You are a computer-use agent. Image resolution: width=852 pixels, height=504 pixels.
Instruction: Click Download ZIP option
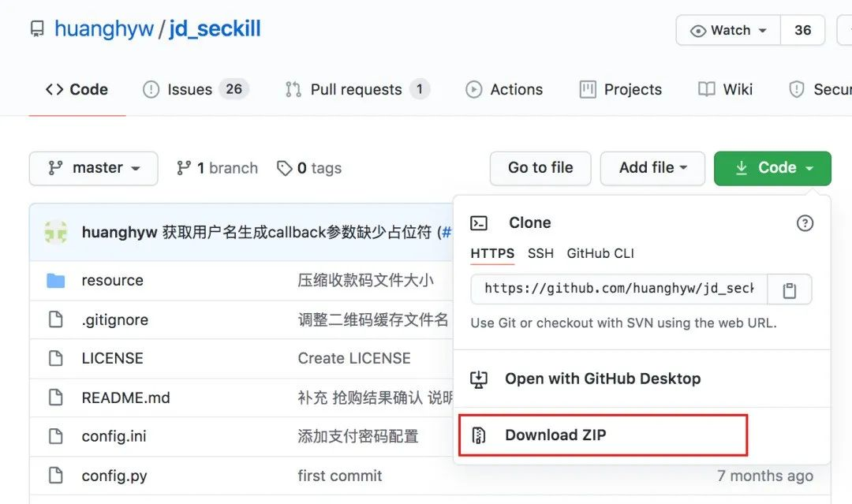click(555, 435)
